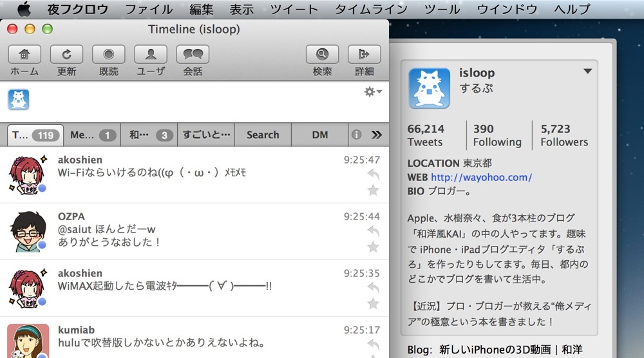644x358 pixels.
Task: Open the 390 Following list
Action: coord(497,135)
